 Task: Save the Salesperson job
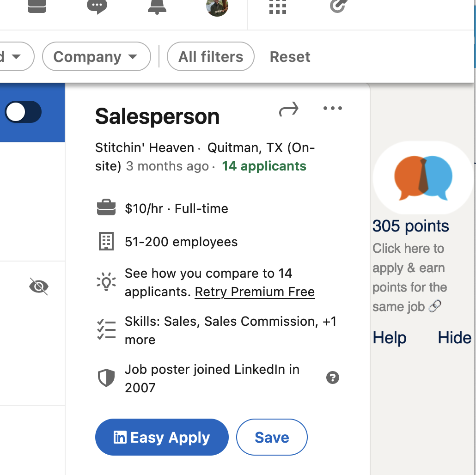tap(272, 437)
